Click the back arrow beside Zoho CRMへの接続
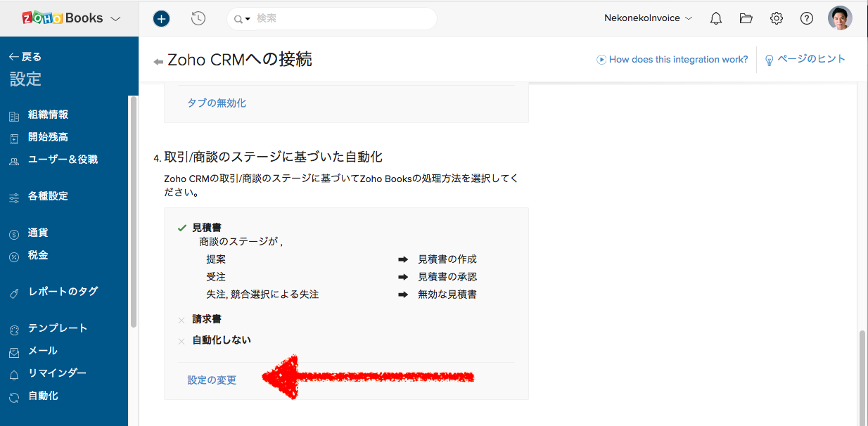Screen dimensions: 868x426 coord(158,62)
